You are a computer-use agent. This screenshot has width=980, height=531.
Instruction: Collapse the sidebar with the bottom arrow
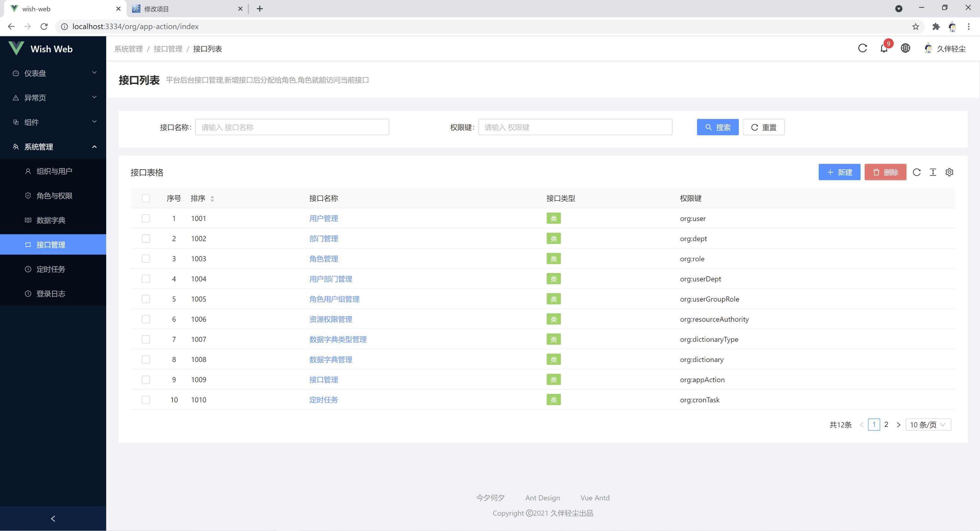[53, 519]
